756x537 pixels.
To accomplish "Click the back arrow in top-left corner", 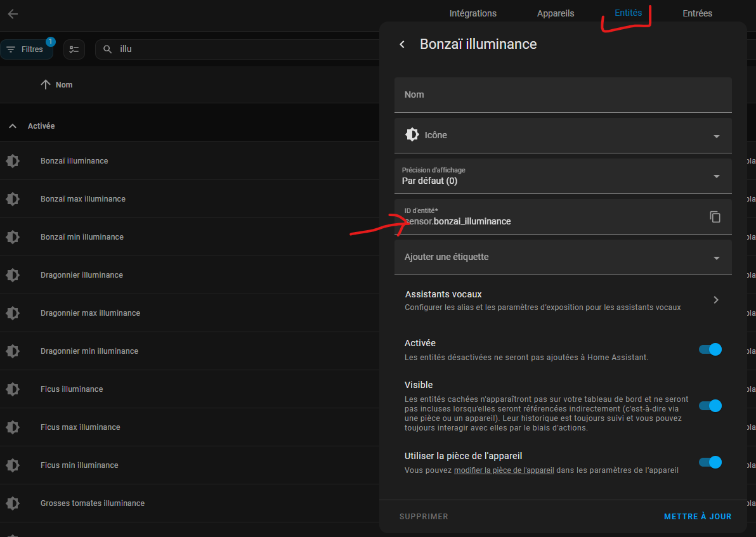I will click(x=13, y=13).
